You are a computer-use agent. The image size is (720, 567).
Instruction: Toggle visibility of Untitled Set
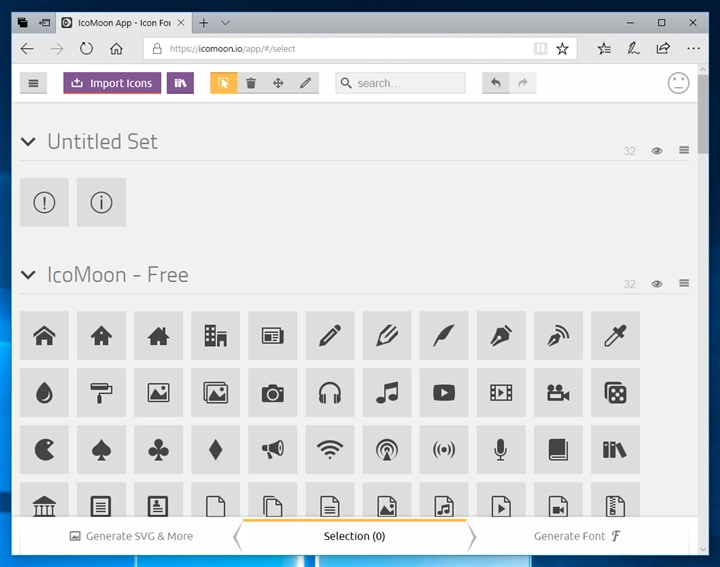point(657,151)
